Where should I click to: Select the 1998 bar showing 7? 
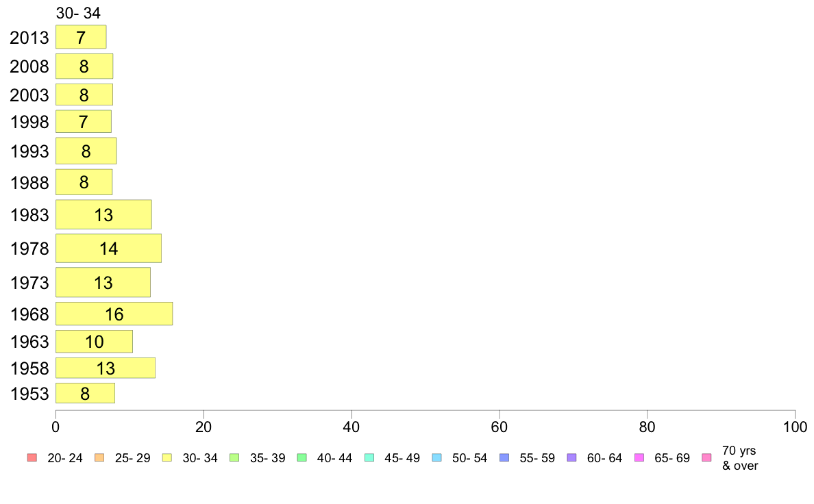pyautogui.click(x=84, y=121)
